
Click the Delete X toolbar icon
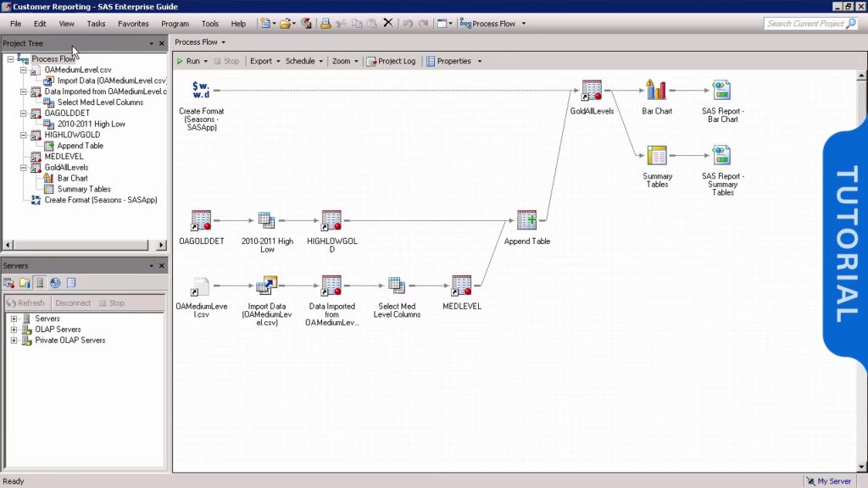[x=388, y=24]
